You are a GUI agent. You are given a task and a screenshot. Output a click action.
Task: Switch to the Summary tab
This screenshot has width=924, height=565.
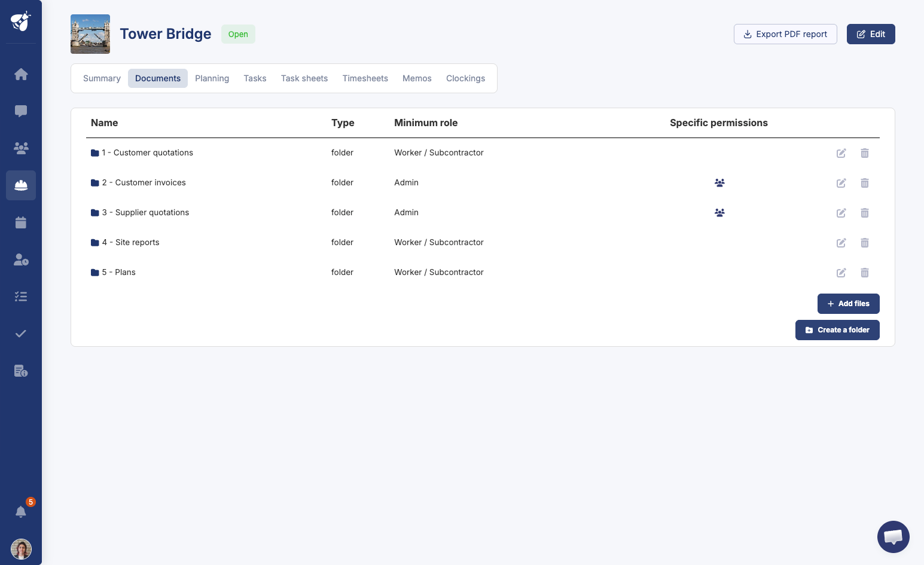pyautogui.click(x=102, y=78)
